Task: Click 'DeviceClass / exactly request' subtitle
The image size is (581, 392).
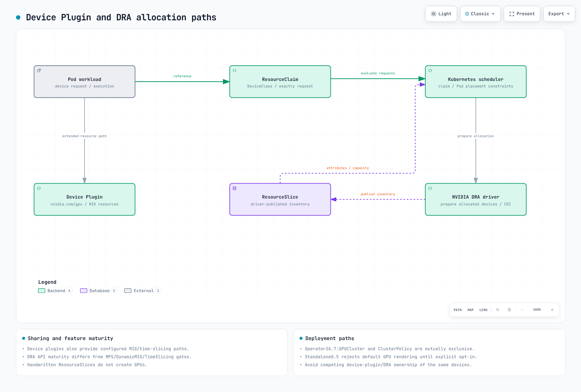Action: point(280,86)
